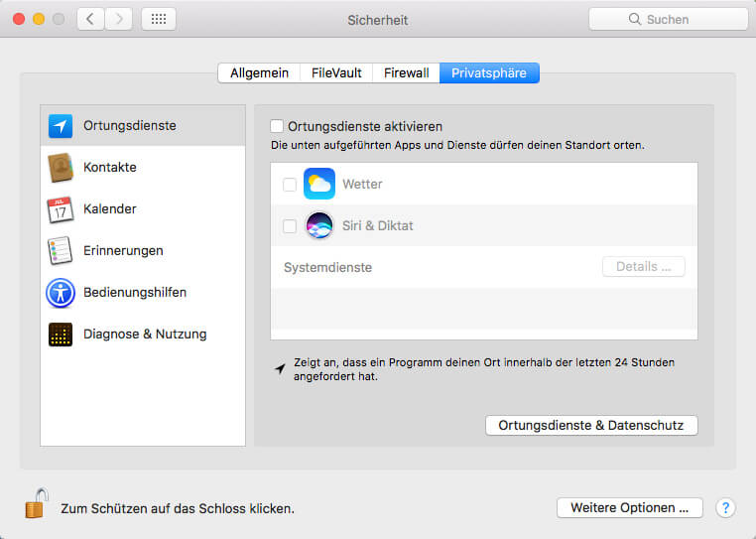Switch to the Allgemein tab
The width and height of the screenshot is (756, 539).
(259, 72)
